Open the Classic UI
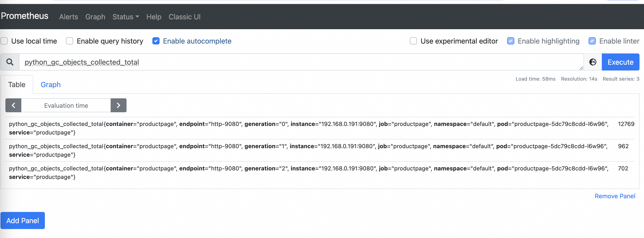This screenshot has height=238, width=644. tap(184, 17)
